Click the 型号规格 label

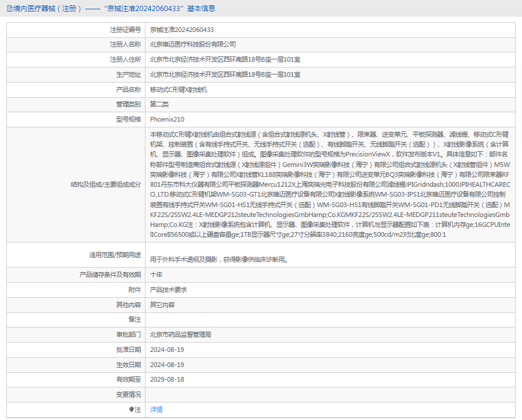tap(129, 119)
